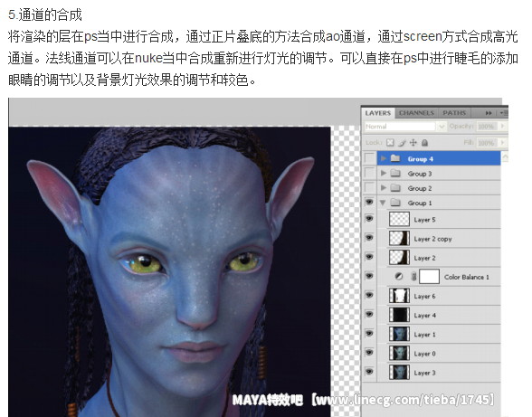Collapse the Group 1 folder
Viewport: 532px width, 417px height.
(383, 203)
